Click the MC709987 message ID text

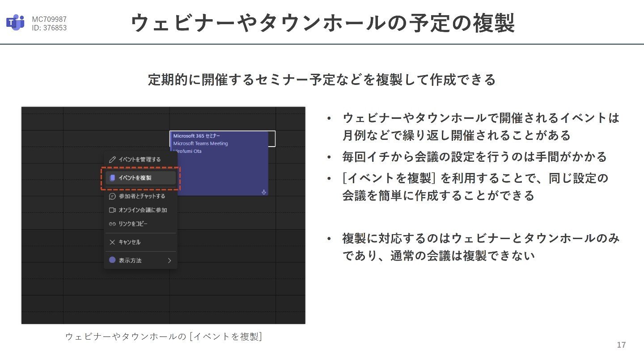pyautogui.click(x=49, y=19)
